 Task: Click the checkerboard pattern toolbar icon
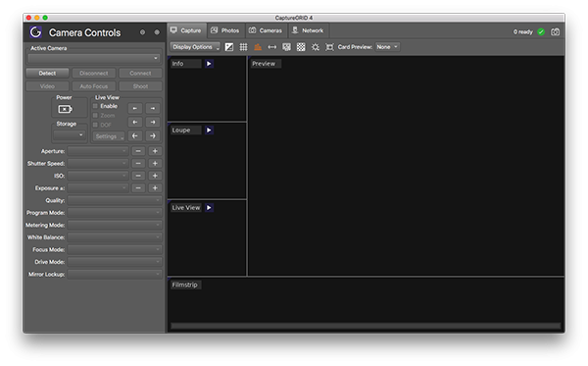(x=301, y=47)
